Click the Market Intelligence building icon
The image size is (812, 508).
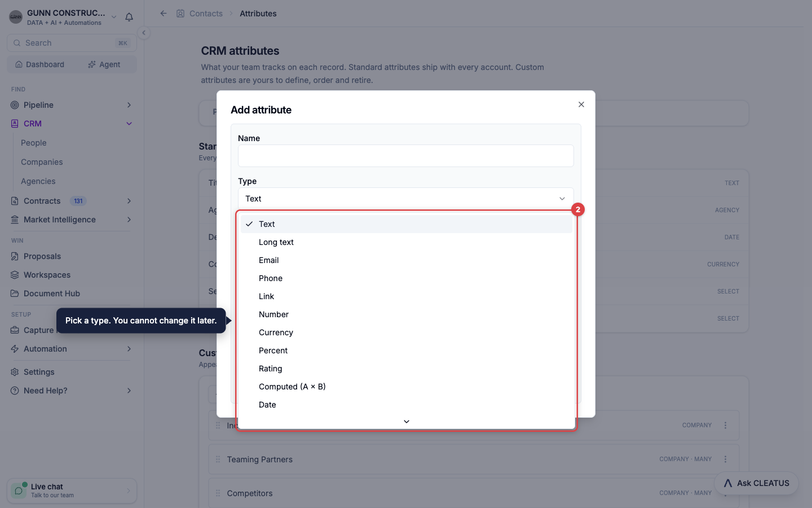point(15,220)
